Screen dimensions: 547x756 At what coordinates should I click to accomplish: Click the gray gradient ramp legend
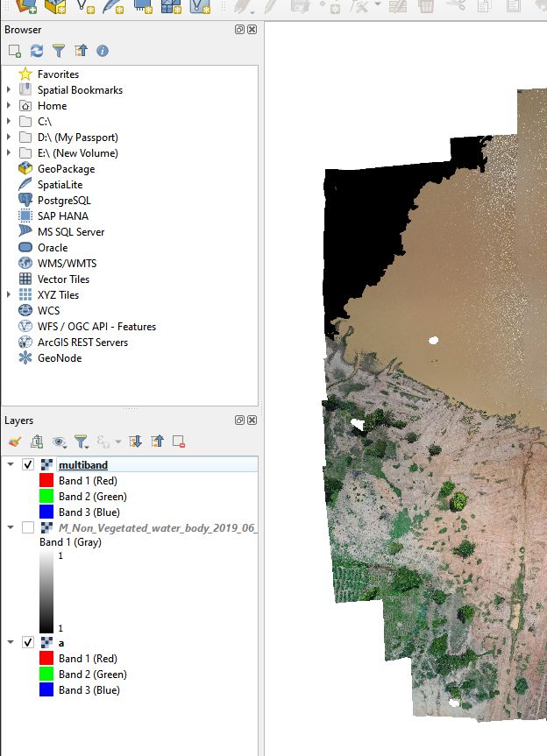tap(46, 591)
